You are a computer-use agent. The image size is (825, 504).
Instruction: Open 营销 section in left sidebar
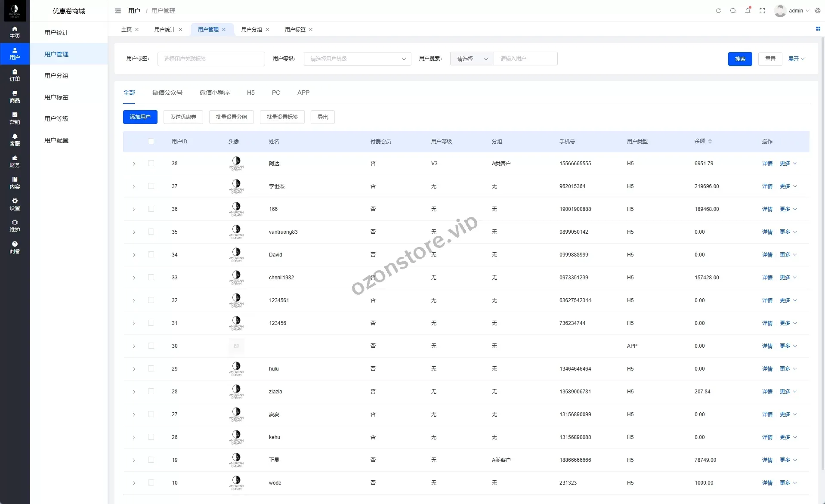[x=15, y=118]
